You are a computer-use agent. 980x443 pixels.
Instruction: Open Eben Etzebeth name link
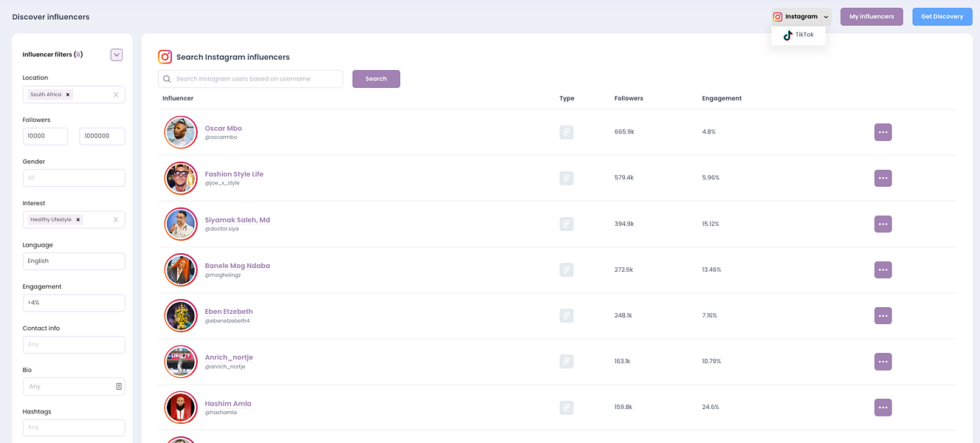coord(229,312)
